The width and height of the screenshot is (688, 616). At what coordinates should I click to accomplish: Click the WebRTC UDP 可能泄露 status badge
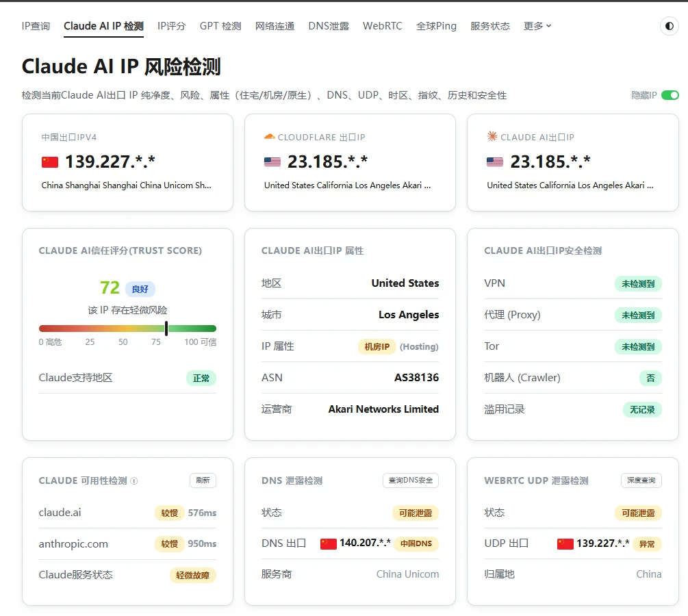[x=638, y=513]
